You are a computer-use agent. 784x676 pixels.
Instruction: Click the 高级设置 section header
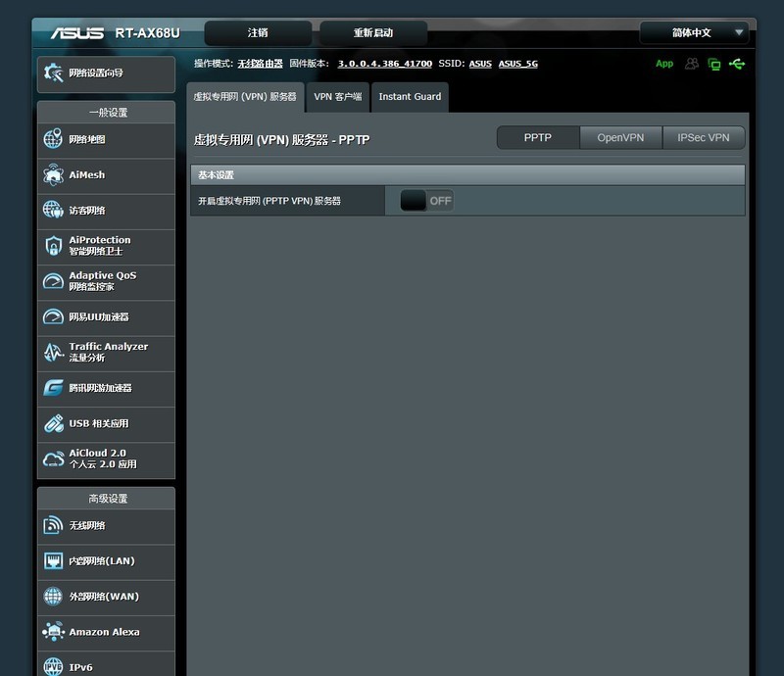coord(108,499)
